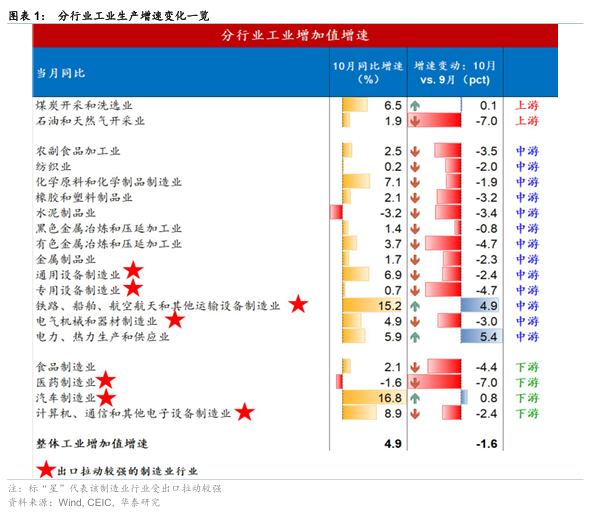
Task: Click the 上游 tag in 煤炭开采和洗选业 row
Action: (x=527, y=106)
